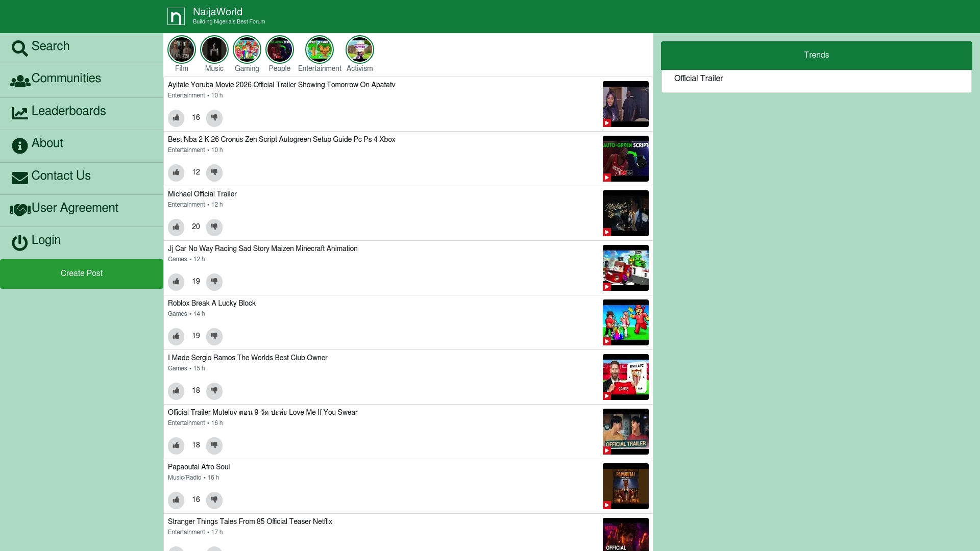Click the User Agreement link
980x551 pixels.
pyautogui.click(x=75, y=208)
